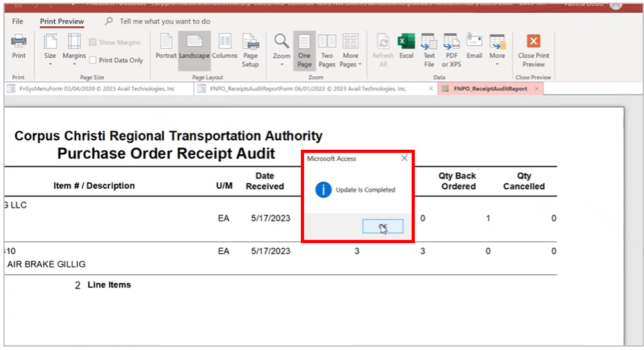This screenshot has width=644, height=350.
Task: Toggle the Show Margins checkbox
Action: click(x=93, y=42)
